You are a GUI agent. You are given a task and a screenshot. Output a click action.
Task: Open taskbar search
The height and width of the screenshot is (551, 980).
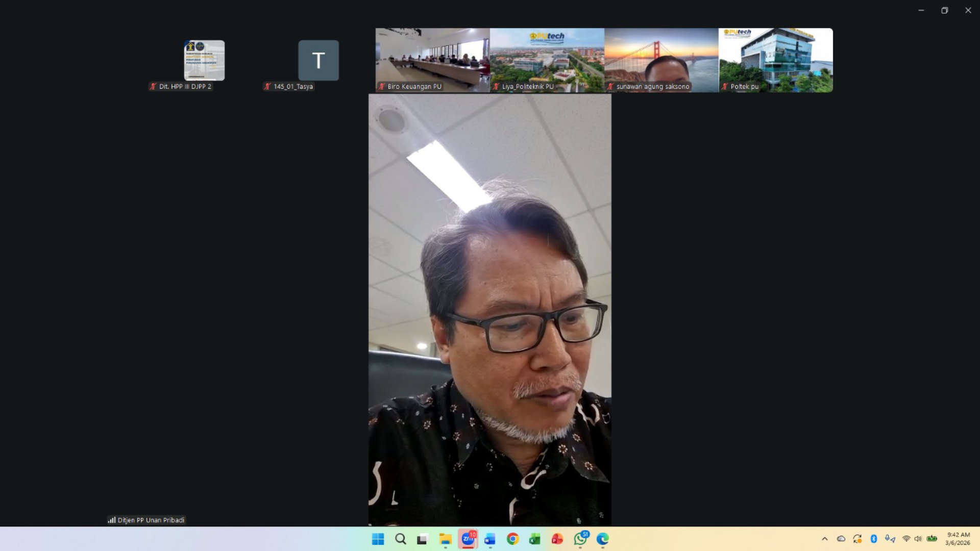pyautogui.click(x=400, y=539)
